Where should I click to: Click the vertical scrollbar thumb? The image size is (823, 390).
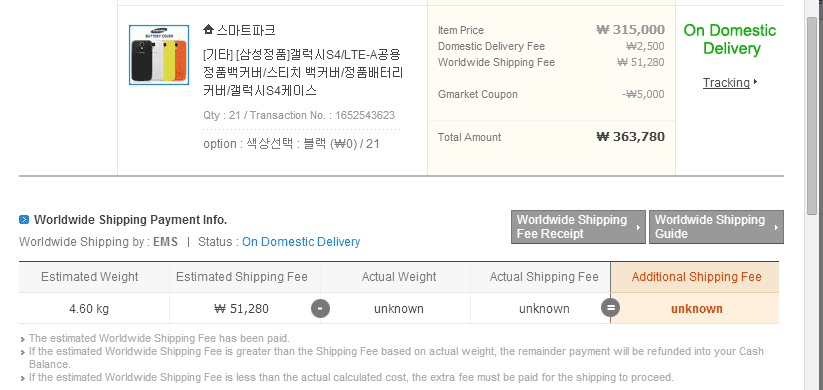[812, 115]
